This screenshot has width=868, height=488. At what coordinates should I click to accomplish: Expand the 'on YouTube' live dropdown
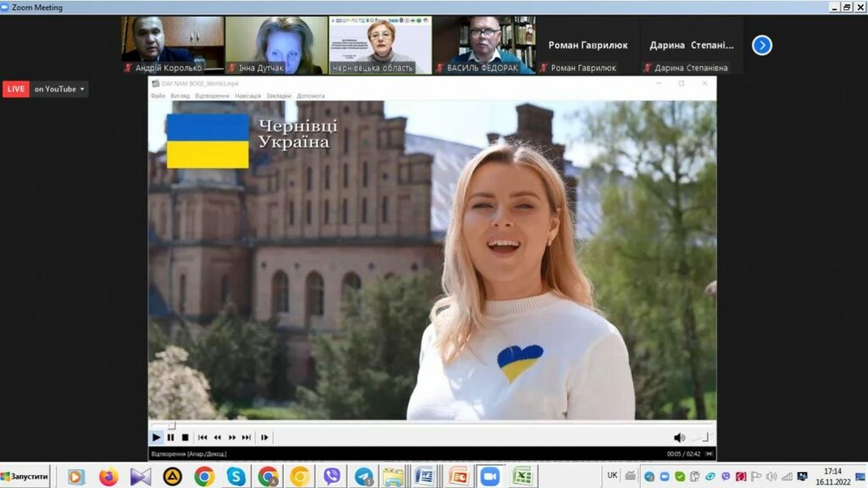click(59, 89)
